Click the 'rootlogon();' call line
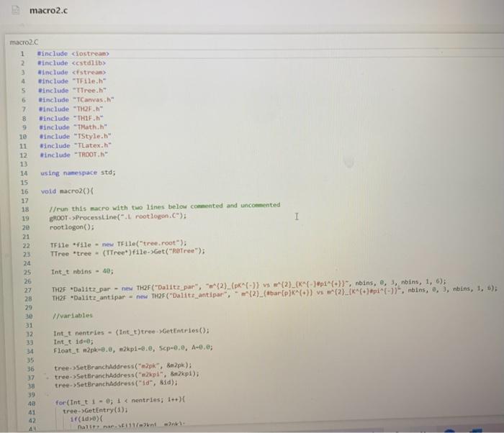Viewport: 504px width, 433px height. click(x=72, y=227)
